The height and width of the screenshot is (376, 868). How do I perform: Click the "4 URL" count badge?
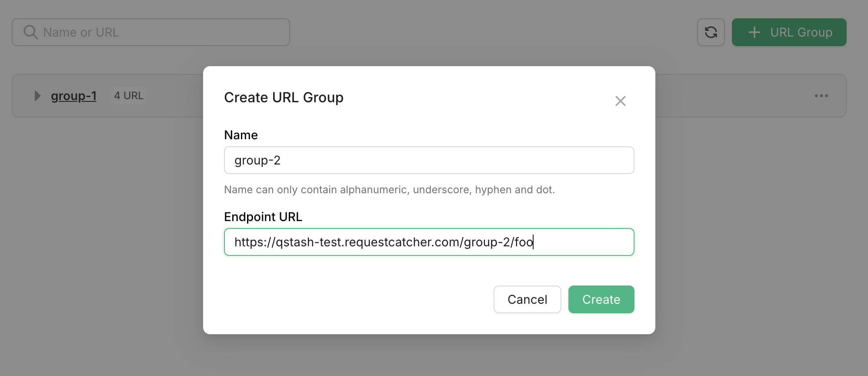(x=128, y=96)
